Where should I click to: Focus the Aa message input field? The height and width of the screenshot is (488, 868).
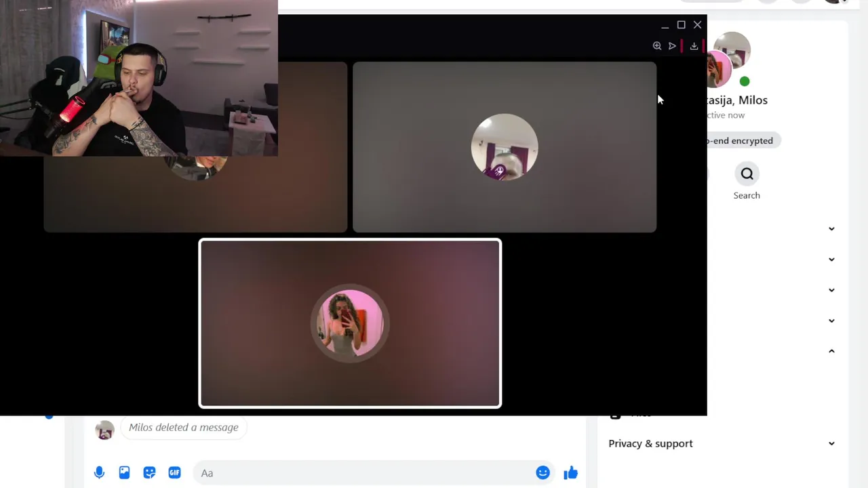(374, 472)
